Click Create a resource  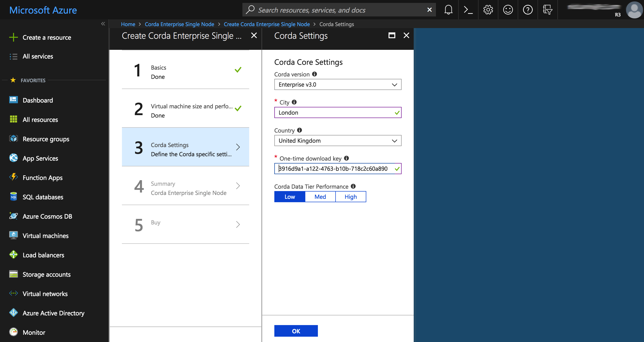[47, 37]
